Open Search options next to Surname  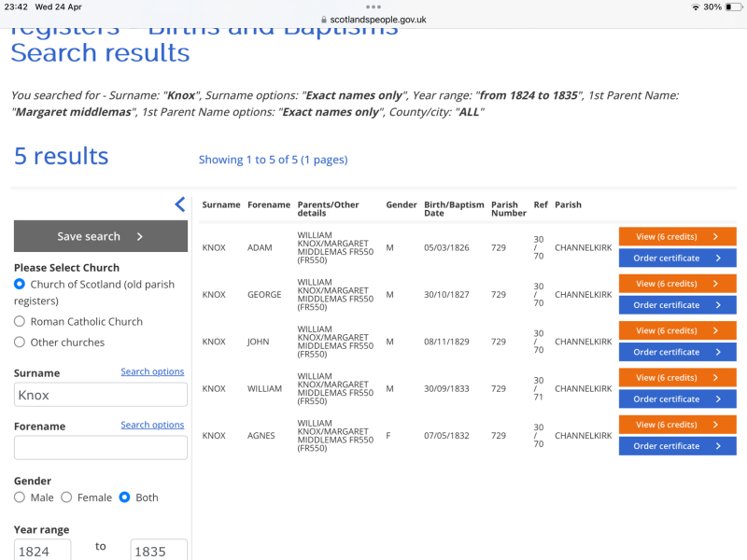tap(152, 371)
